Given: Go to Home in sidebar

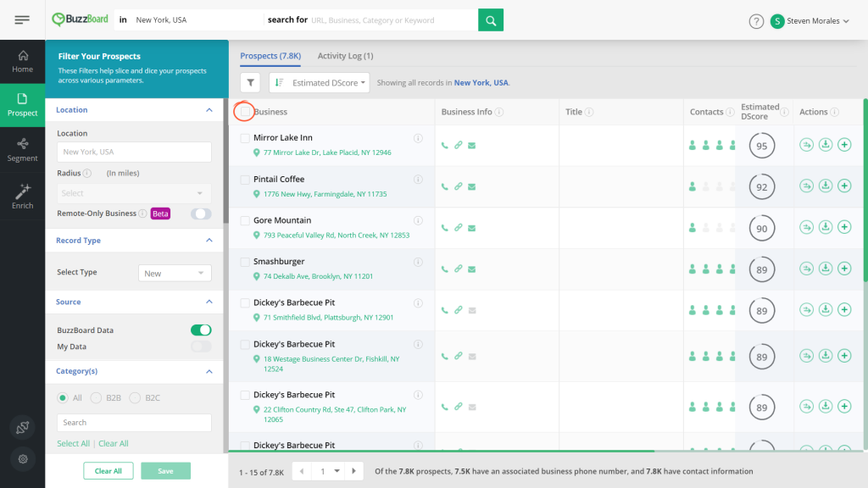Looking at the screenshot, I should pyautogui.click(x=23, y=61).
